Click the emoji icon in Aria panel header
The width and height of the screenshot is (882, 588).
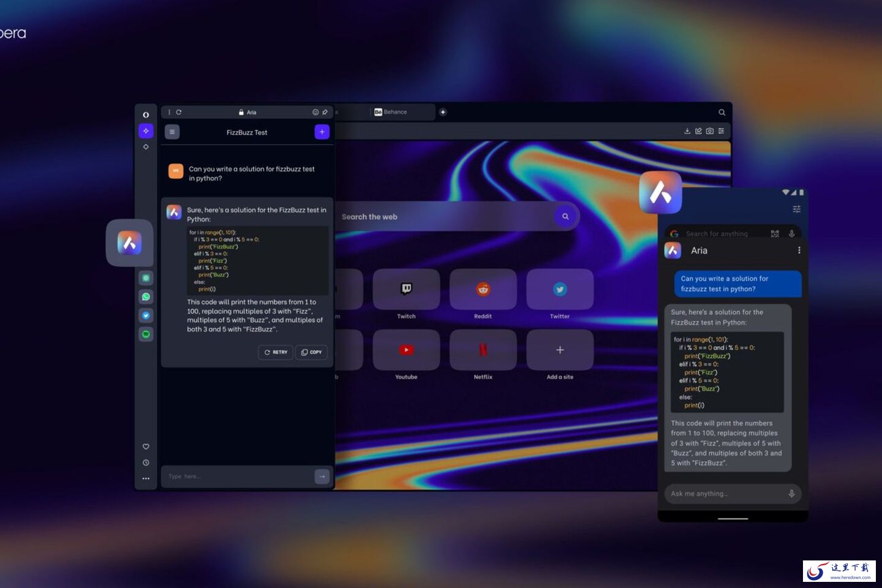pyautogui.click(x=315, y=112)
